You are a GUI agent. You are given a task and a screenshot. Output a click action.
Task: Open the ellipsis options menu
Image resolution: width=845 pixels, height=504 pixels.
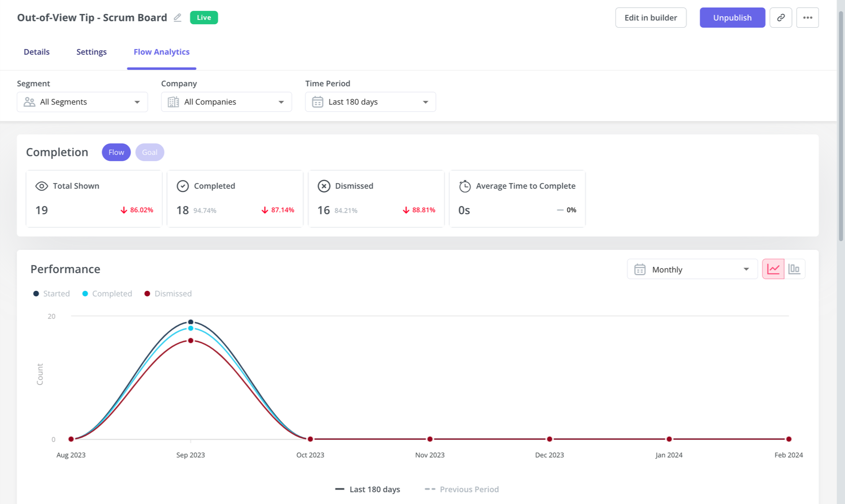807,17
